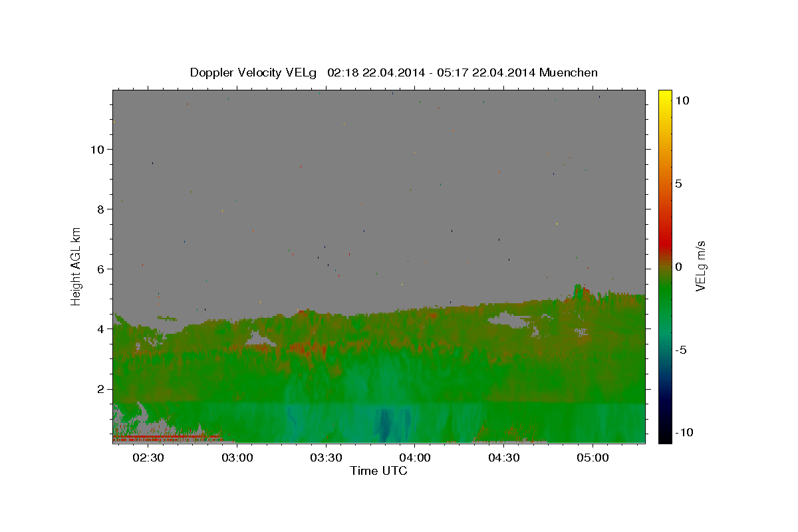
Task: Click the height tick label 6
Action: click(x=101, y=269)
